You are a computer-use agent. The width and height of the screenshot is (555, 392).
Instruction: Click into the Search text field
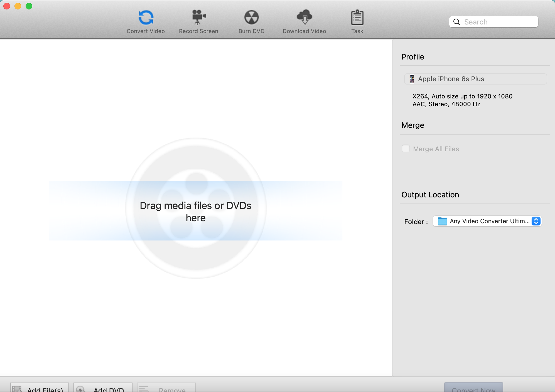[x=498, y=22]
